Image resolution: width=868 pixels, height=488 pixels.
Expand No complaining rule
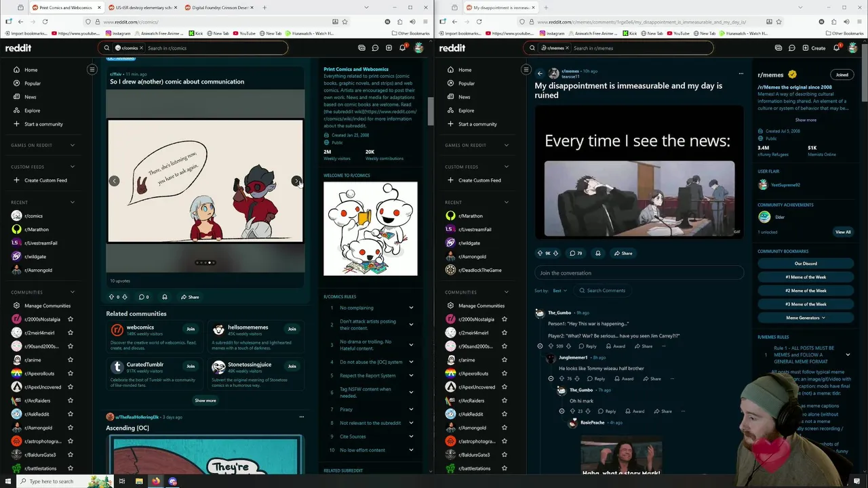click(x=411, y=308)
